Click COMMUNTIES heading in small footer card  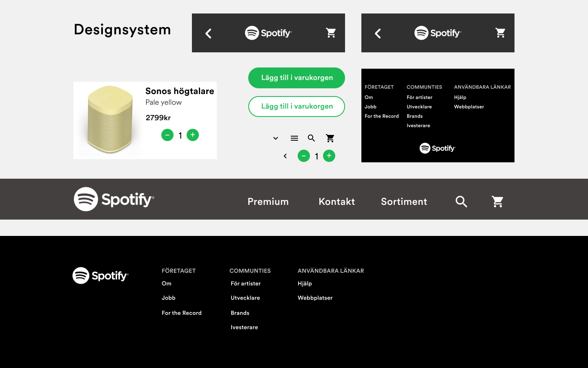coord(424,87)
